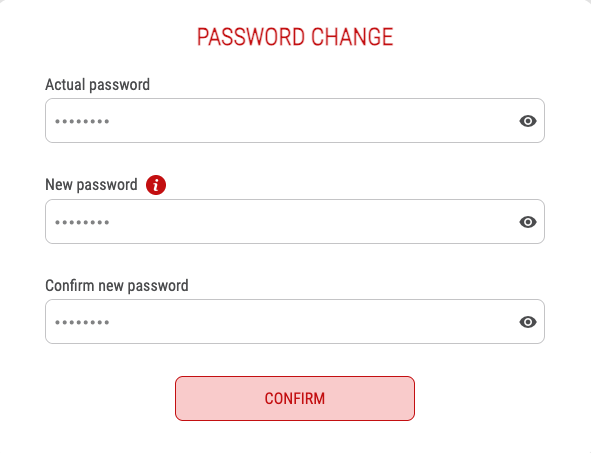Unmask the Confirm new password field
591x453 pixels.
(x=528, y=322)
